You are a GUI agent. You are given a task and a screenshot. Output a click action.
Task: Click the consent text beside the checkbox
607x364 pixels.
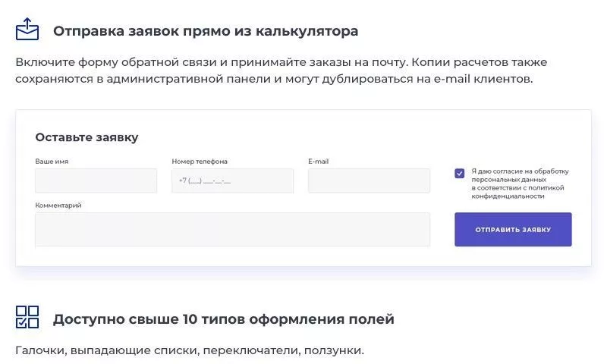pyautogui.click(x=520, y=184)
